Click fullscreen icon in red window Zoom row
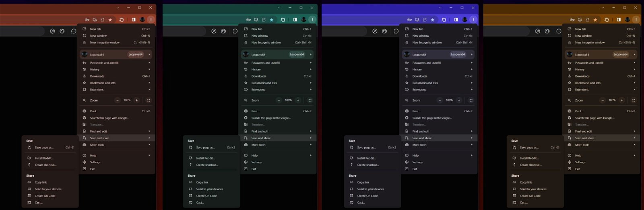The height and width of the screenshot is (210, 644). click(x=149, y=100)
